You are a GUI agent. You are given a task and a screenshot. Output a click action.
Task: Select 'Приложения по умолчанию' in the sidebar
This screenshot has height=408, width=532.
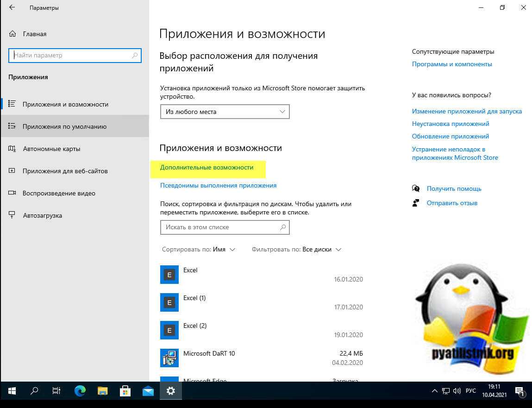pos(64,126)
